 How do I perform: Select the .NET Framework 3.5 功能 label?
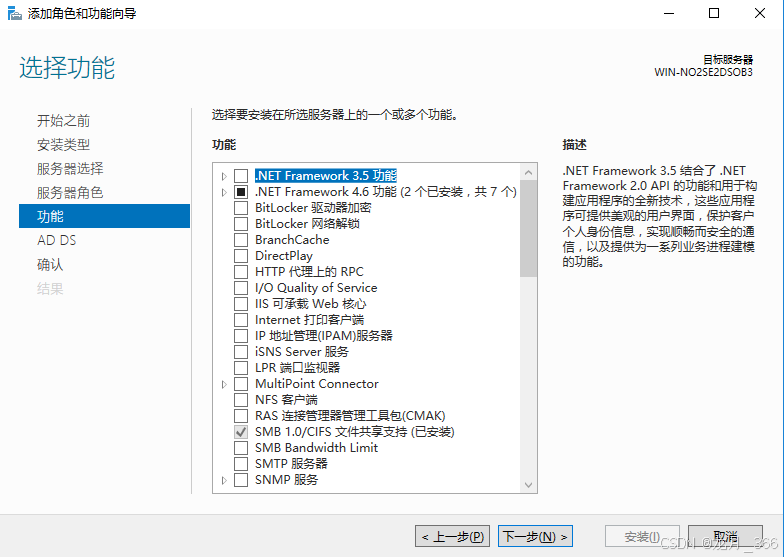pyautogui.click(x=326, y=176)
